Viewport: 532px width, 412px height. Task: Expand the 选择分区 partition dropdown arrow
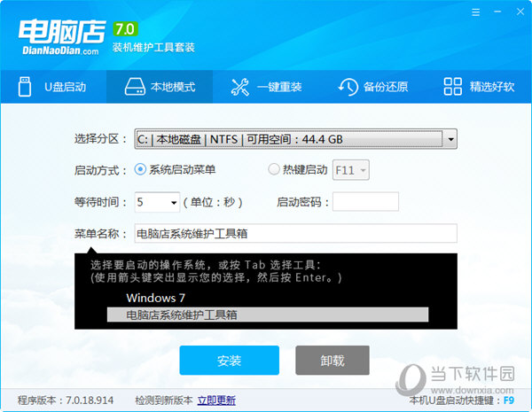coord(450,139)
